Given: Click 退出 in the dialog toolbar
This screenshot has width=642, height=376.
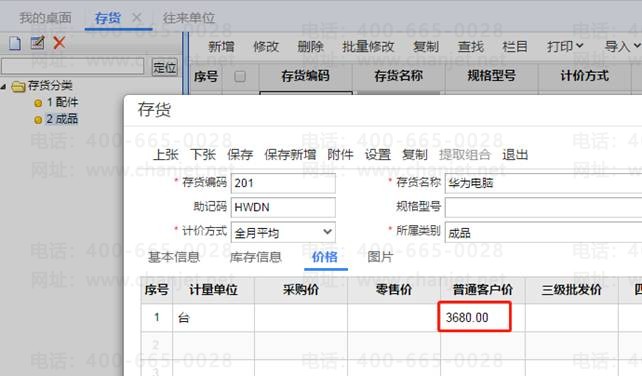Looking at the screenshot, I should pos(515,155).
